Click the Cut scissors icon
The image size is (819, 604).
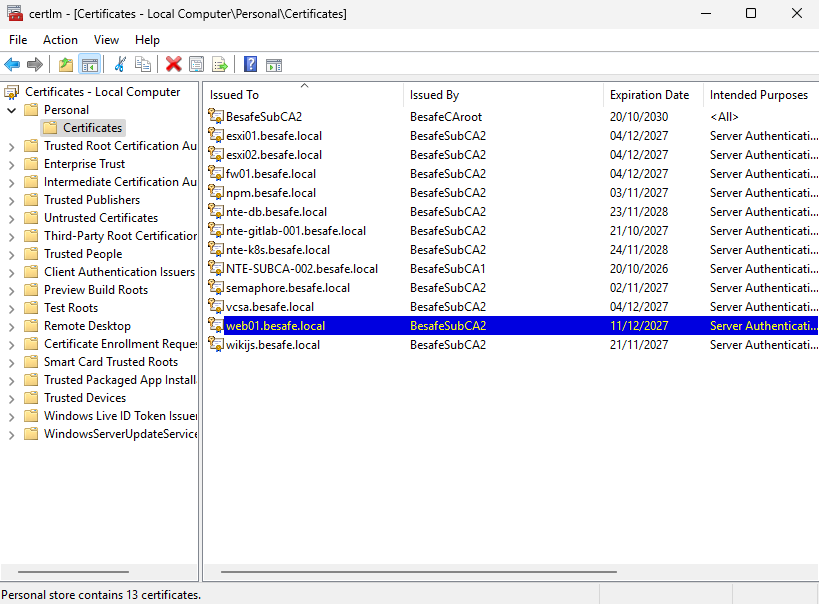click(x=120, y=65)
